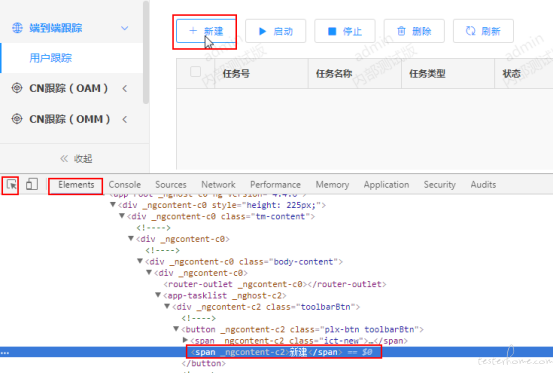Viewport: 554px width, 373px height.
Task: Click the play triangle icon in 启动 button
Action: [x=262, y=31]
